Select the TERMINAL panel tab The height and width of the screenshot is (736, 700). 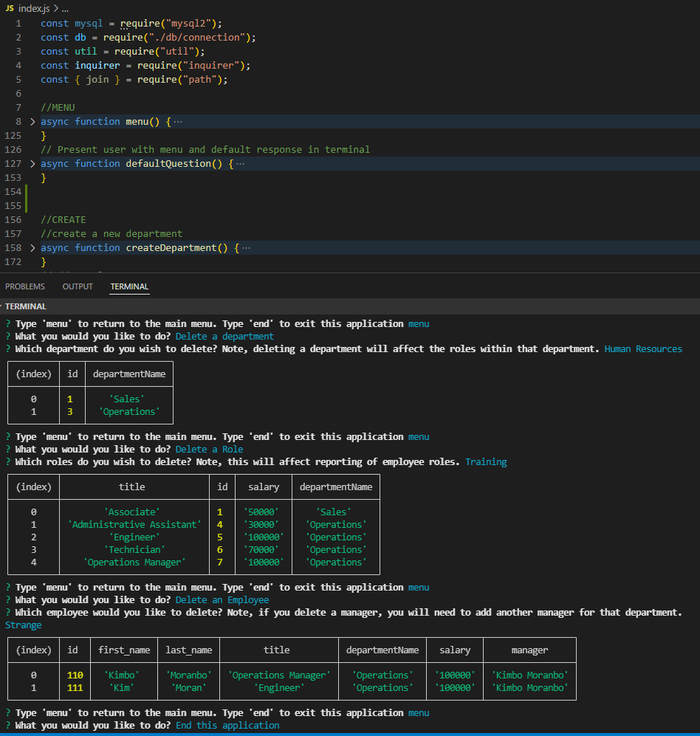pos(129,286)
